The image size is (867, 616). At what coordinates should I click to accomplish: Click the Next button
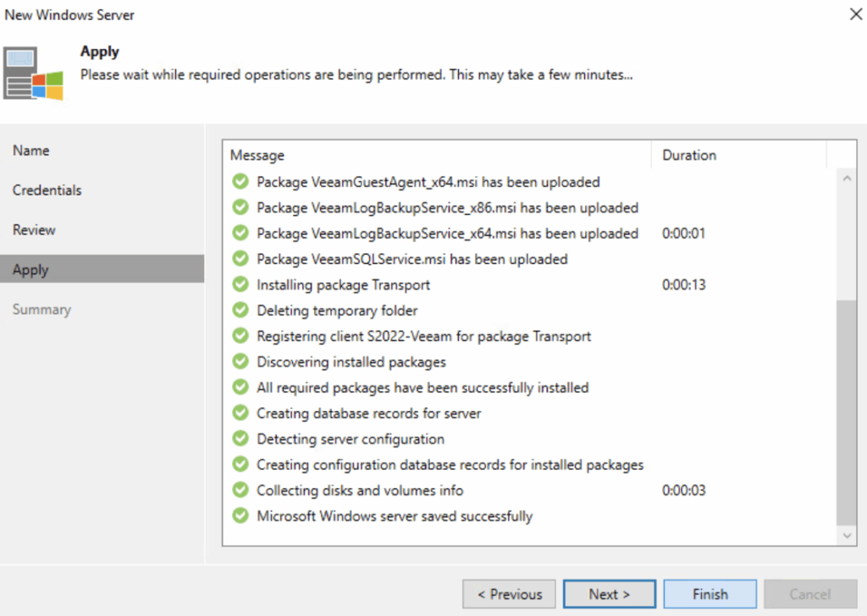610,594
